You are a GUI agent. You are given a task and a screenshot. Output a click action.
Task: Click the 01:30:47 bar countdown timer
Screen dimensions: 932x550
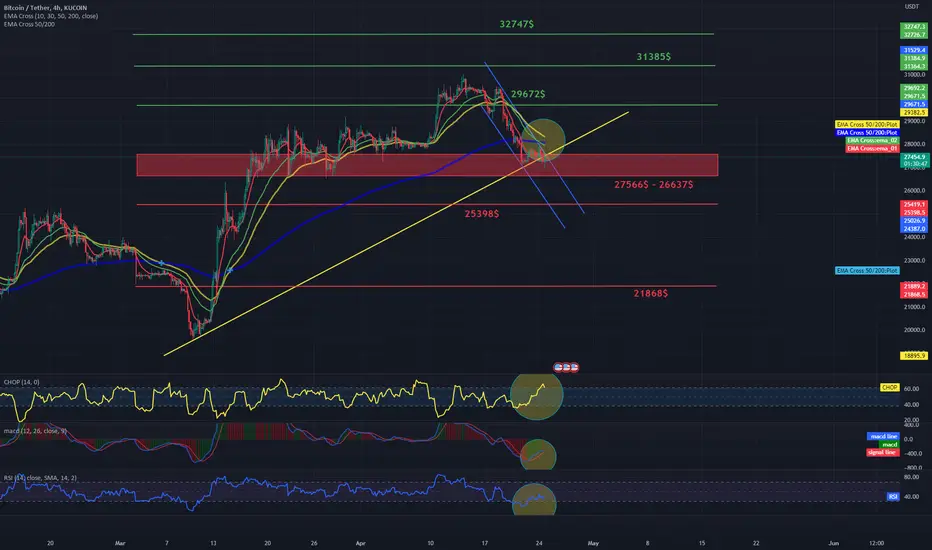(914, 164)
